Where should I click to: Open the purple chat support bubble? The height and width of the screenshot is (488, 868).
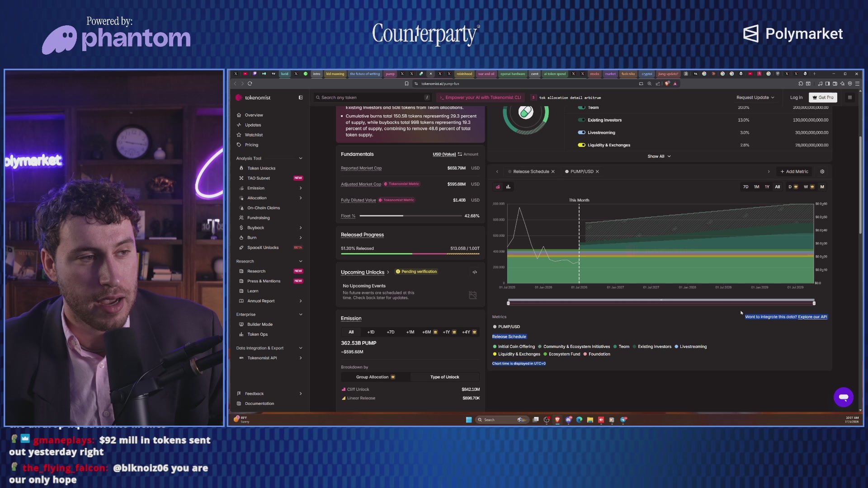(843, 397)
